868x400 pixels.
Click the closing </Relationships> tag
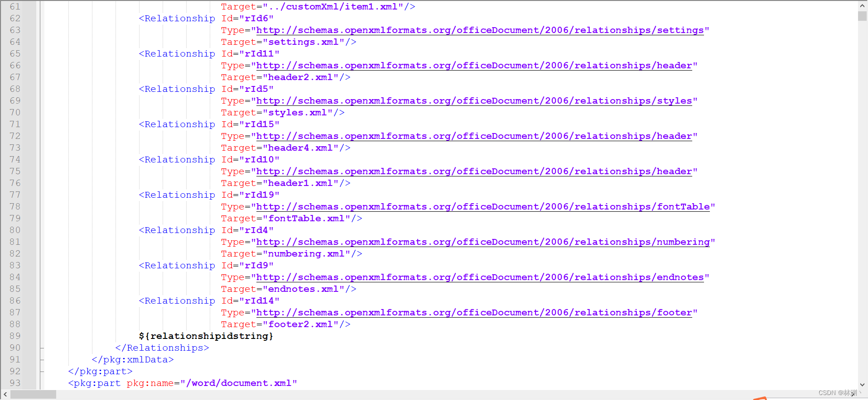coord(162,348)
